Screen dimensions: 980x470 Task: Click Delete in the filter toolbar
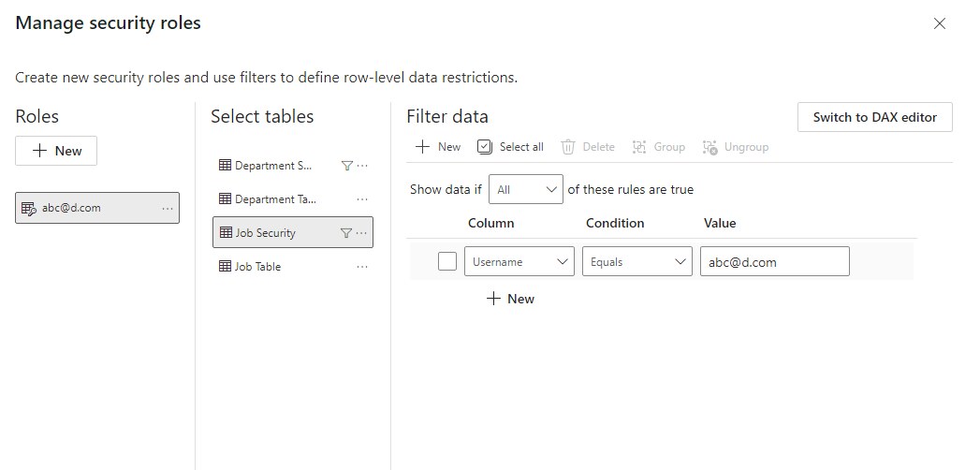588,147
